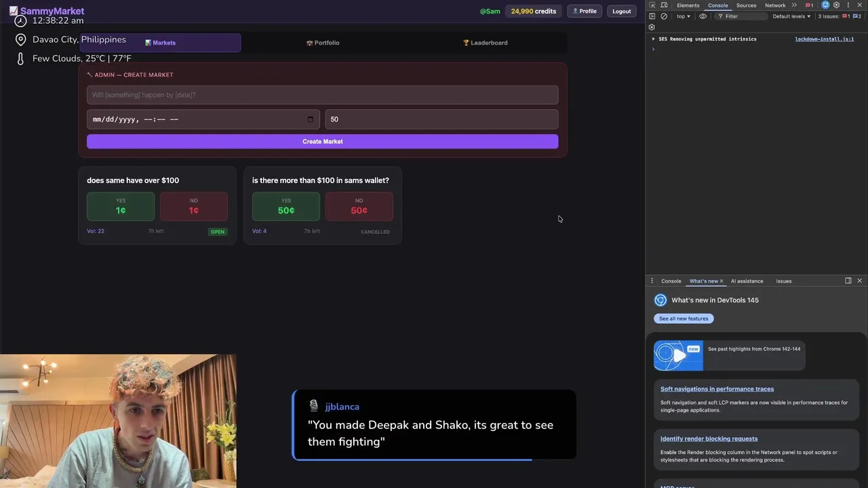Viewport: 868px width, 488px height.
Task: Buy YES at 1¢ on 'does same have over $100'
Action: pyautogui.click(x=121, y=206)
